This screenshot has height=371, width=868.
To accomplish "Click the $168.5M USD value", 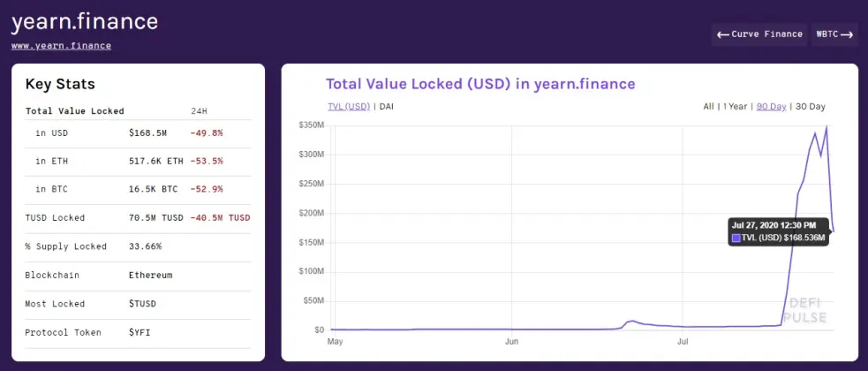I will pos(147,132).
